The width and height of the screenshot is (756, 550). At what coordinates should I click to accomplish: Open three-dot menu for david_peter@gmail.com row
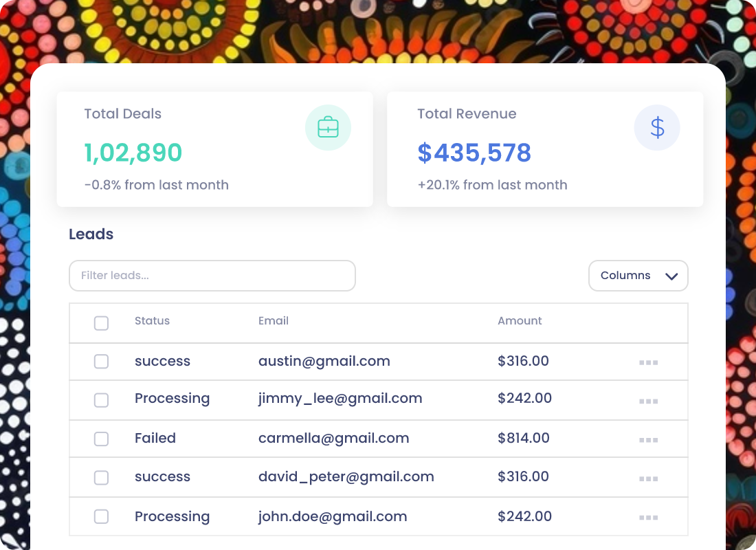648,478
